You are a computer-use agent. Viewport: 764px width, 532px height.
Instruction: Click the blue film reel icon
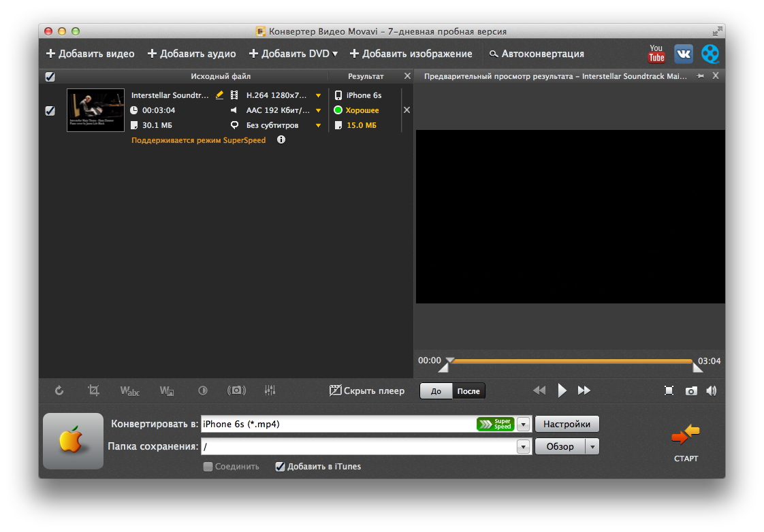[710, 54]
